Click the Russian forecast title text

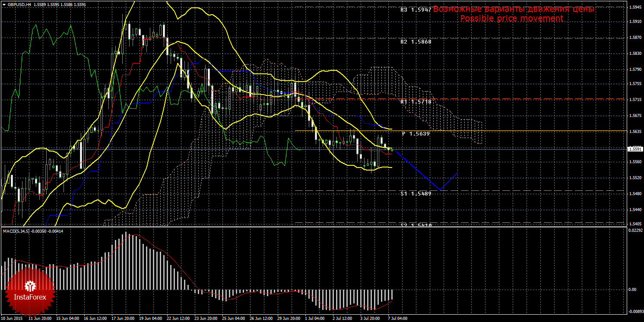(x=514, y=9)
